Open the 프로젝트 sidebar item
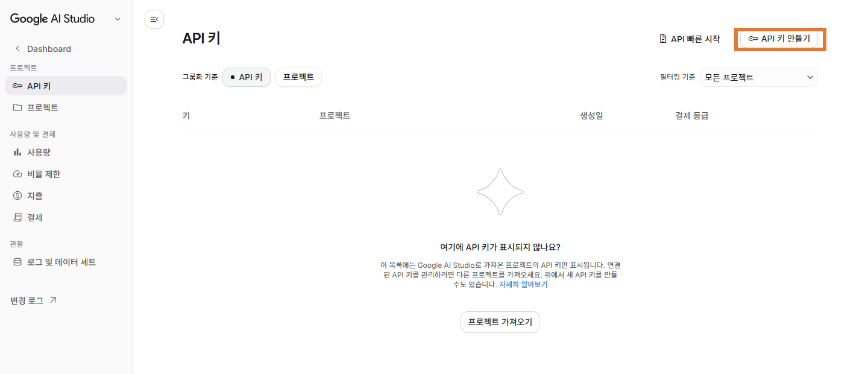The height and width of the screenshot is (374, 868). 66,108
